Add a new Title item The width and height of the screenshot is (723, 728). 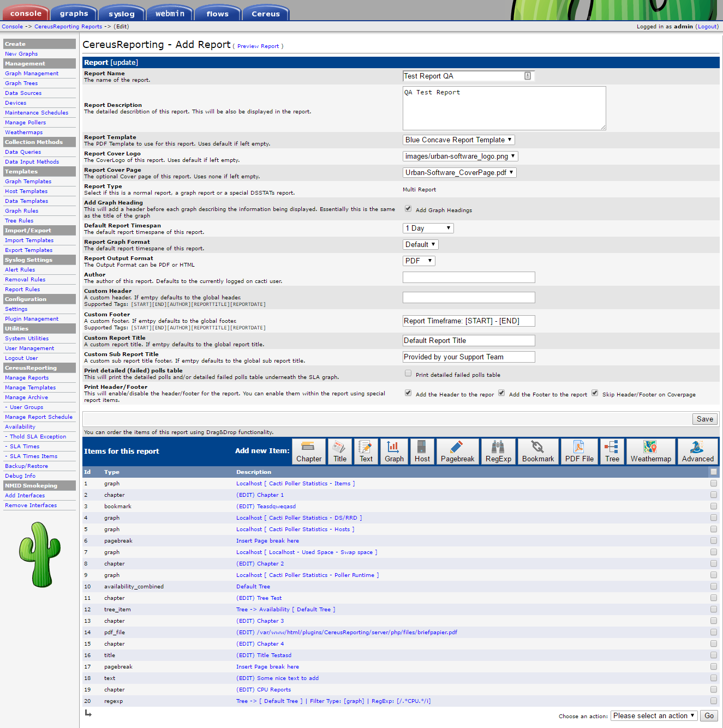(340, 452)
